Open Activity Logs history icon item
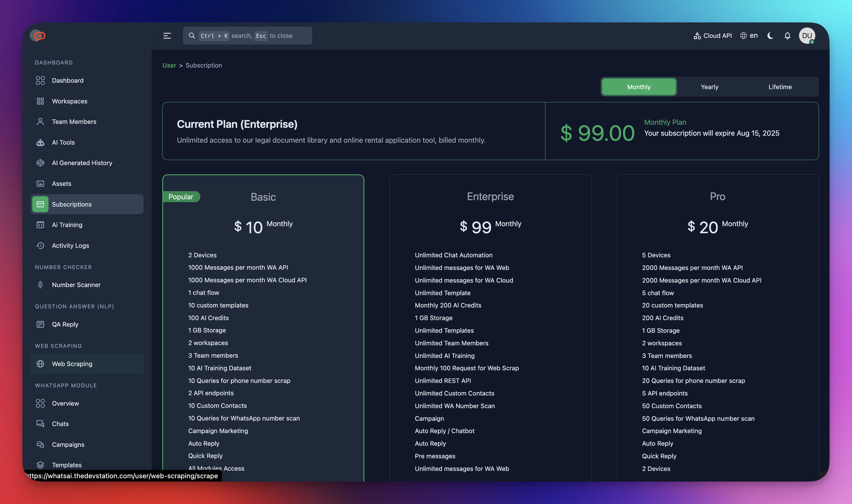Screen dimensions: 852x504 tap(70, 246)
